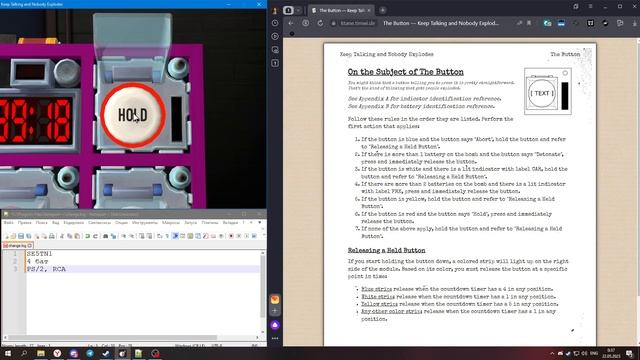Go back with the browser back arrow
The height and width of the screenshot is (360, 640).
[291, 23]
